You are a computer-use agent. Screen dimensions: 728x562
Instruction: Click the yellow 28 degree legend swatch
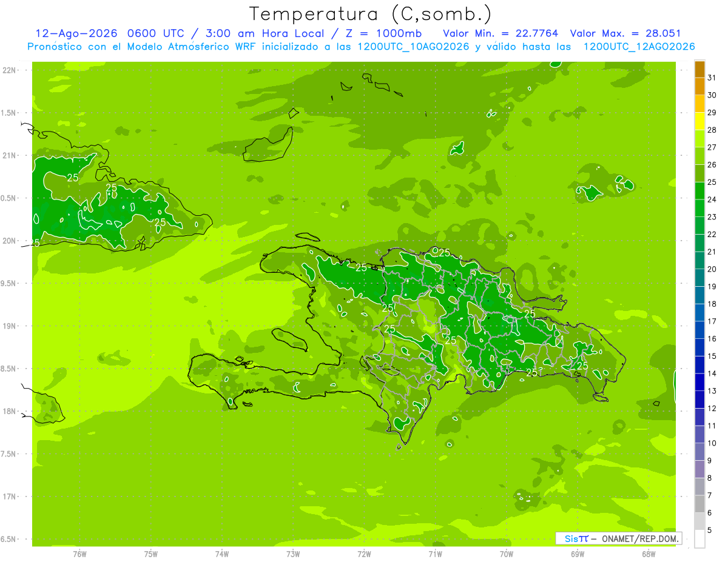pyautogui.click(x=699, y=121)
